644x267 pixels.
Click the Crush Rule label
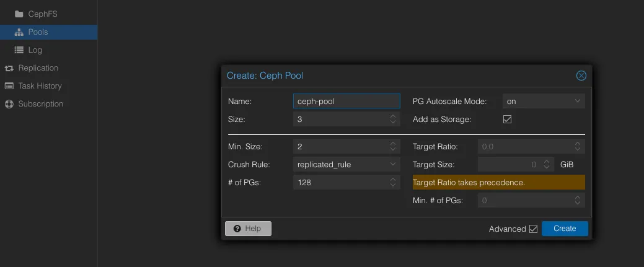point(249,164)
